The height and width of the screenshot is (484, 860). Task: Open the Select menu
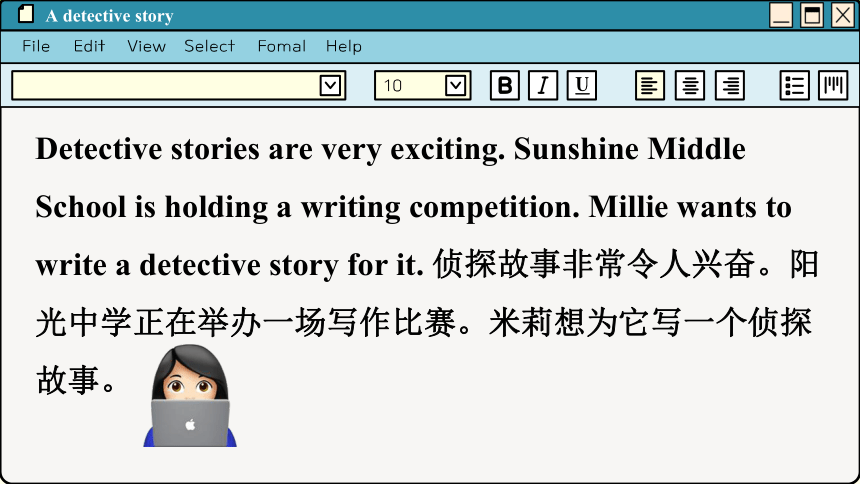click(x=210, y=46)
